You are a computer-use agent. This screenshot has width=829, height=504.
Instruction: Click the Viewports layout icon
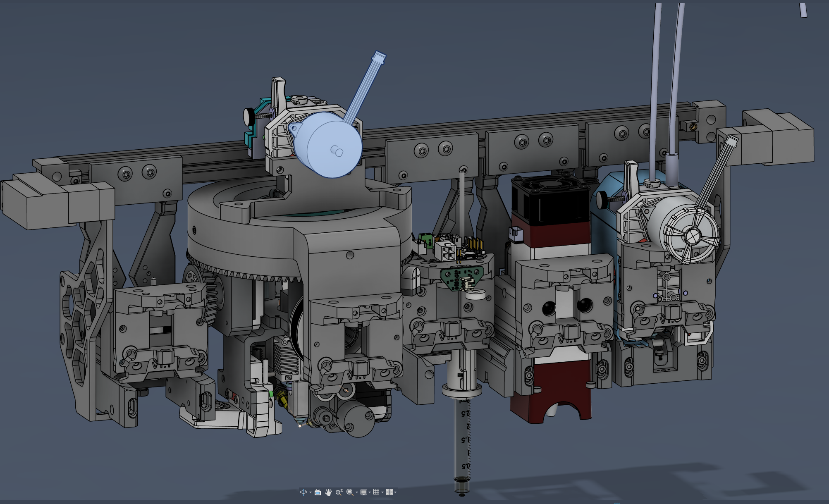[389, 492]
